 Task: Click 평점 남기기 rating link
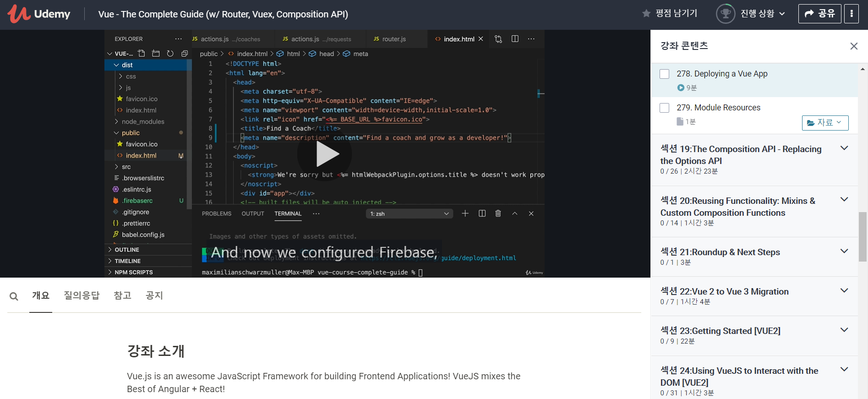point(676,14)
